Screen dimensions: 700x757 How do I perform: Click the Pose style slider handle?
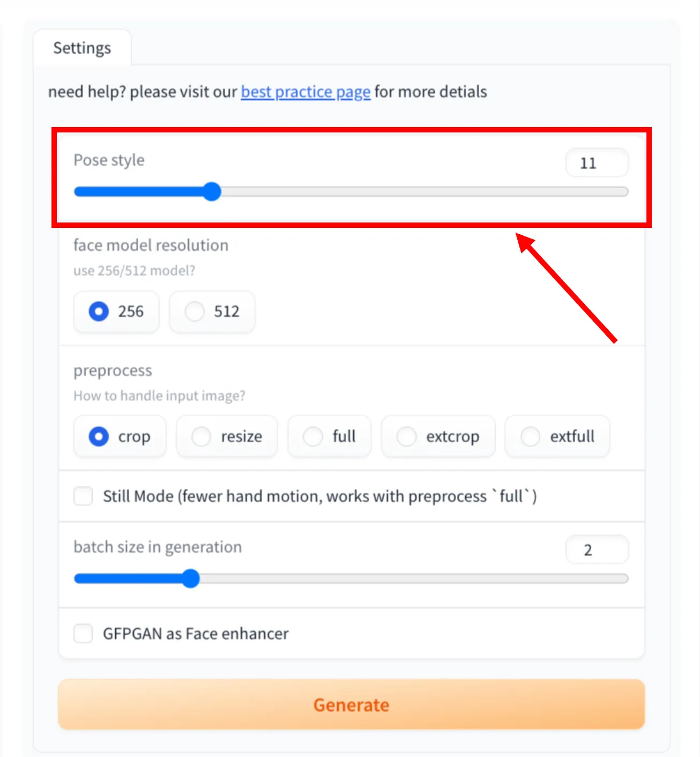[x=212, y=191]
